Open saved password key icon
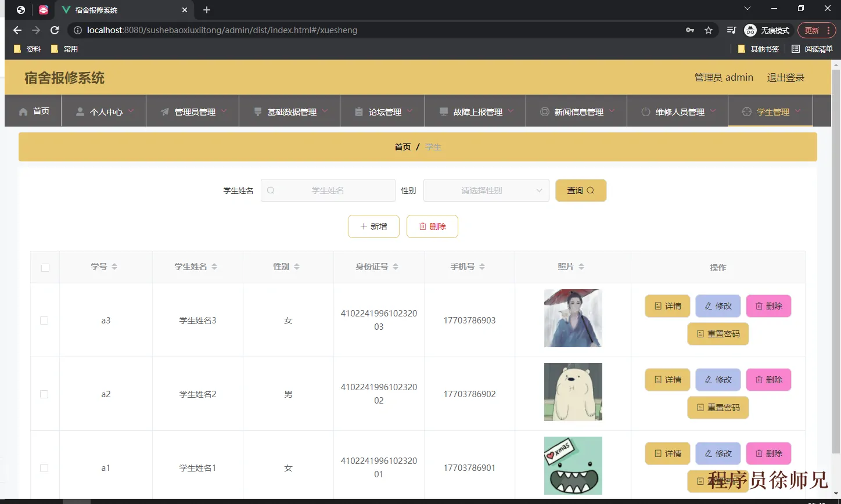 click(x=690, y=30)
